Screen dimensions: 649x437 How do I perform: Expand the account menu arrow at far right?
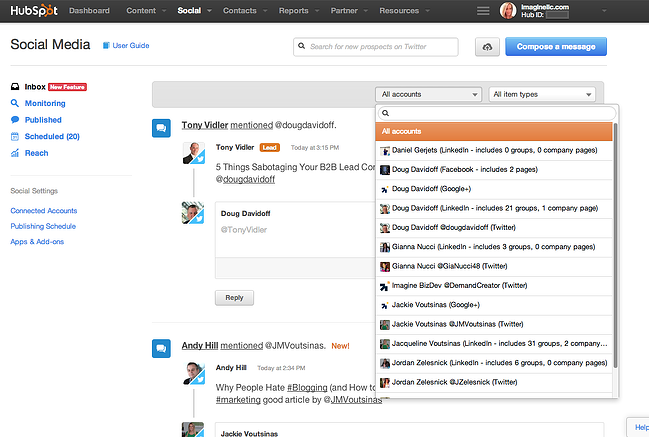tap(604, 11)
